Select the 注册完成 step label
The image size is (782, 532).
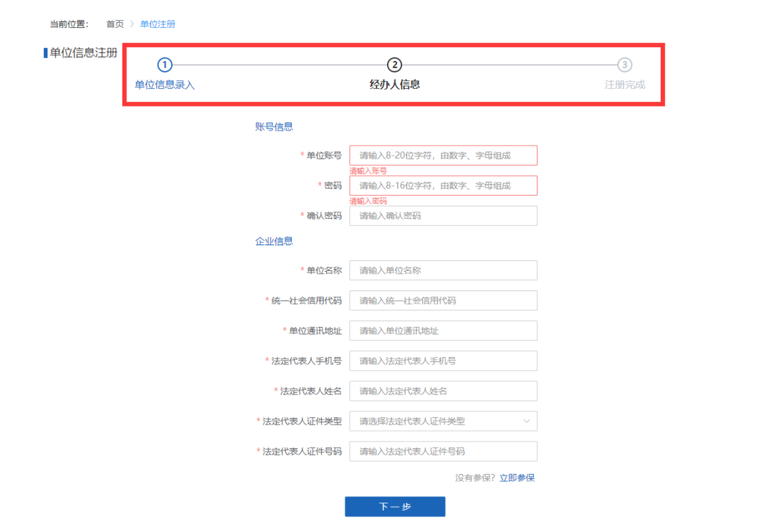[x=624, y=85]
